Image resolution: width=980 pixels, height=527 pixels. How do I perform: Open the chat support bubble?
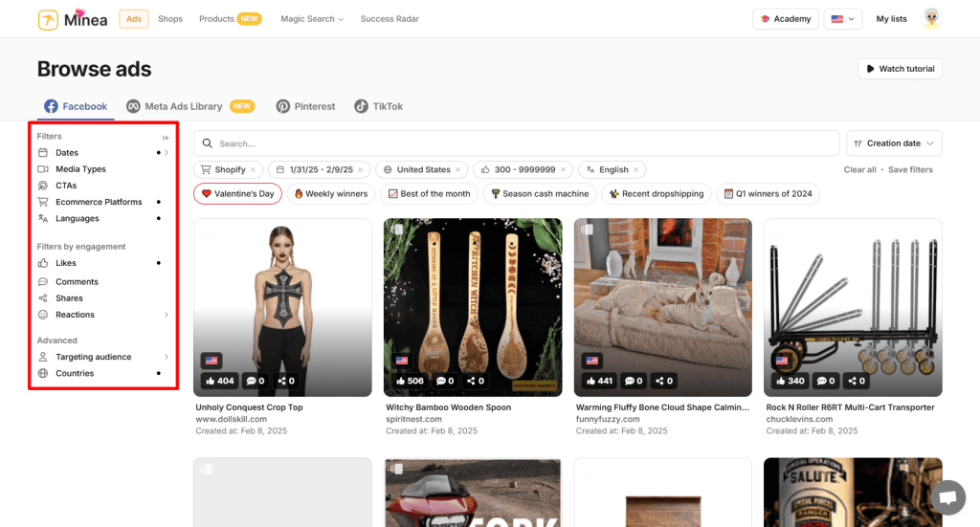click(948, 497)
